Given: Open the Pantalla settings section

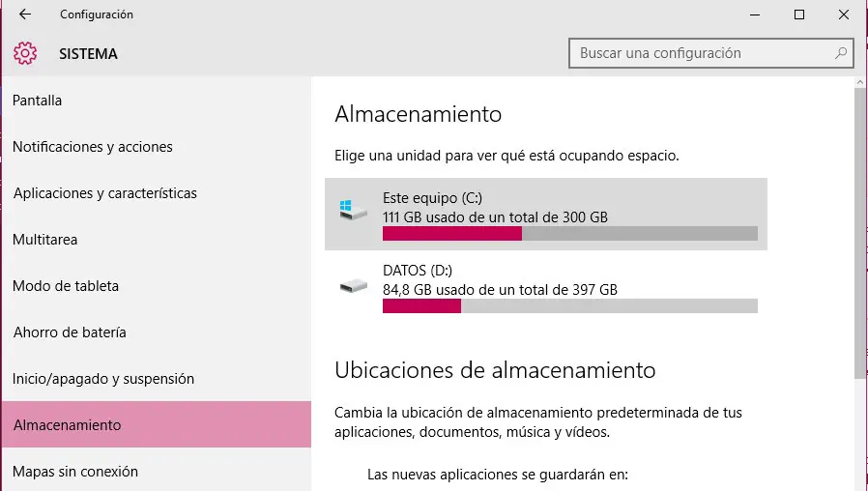Looking at the screenshot, I should tap(38, 101).
